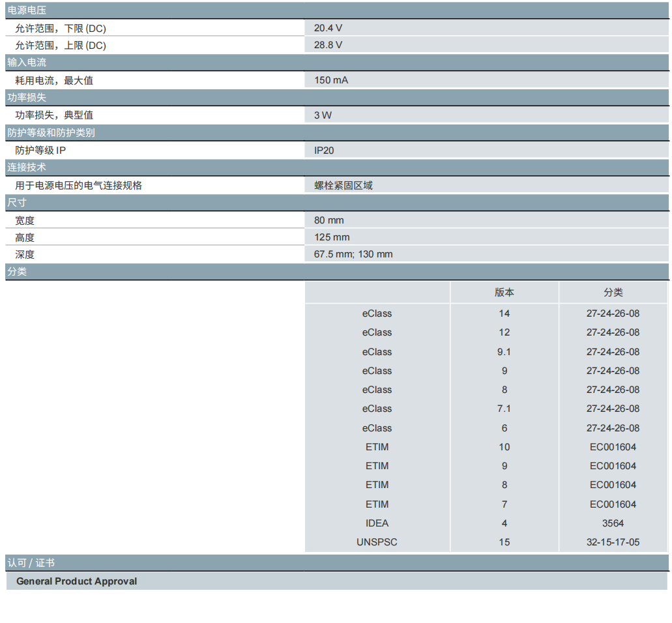The image size is (672, 623).
Task: Select the 28.8 V upper limit value
Action: [x=328, y=45]
